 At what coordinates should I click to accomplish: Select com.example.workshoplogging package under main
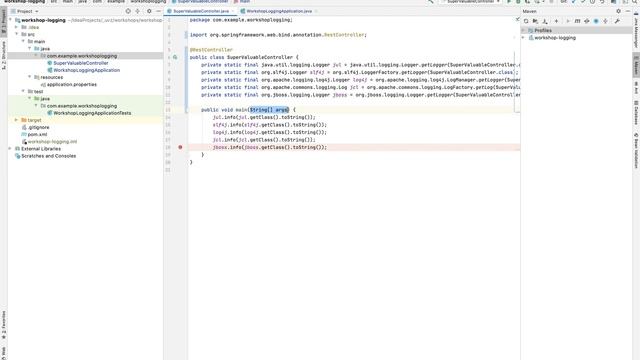click(82, 56)
